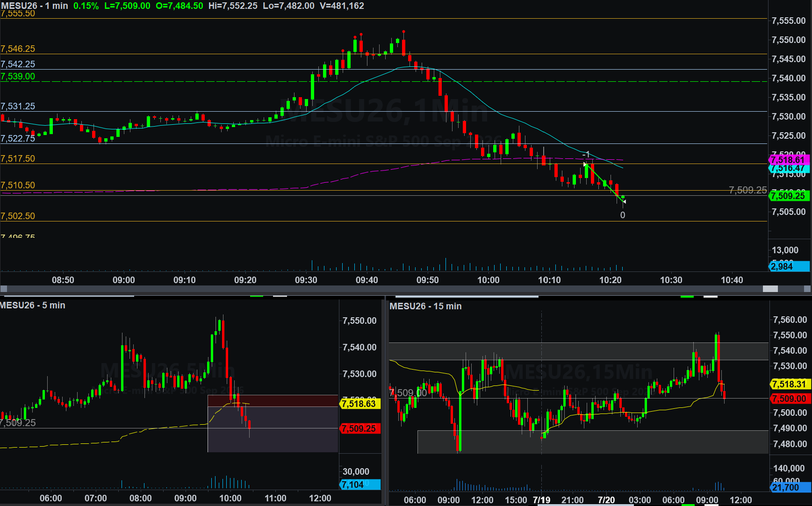Screen dimensions: 812x506
Task: Click the yellow 7,518.31 tag on 15 min chart
Action: 790,384
